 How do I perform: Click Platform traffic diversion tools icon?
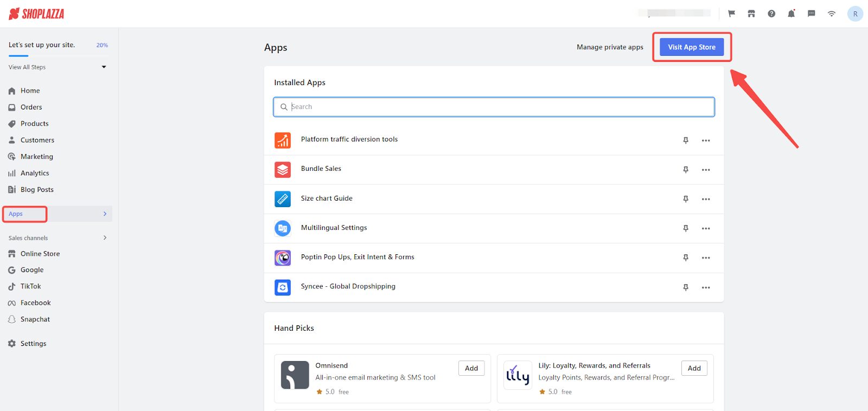click(283, 140)
